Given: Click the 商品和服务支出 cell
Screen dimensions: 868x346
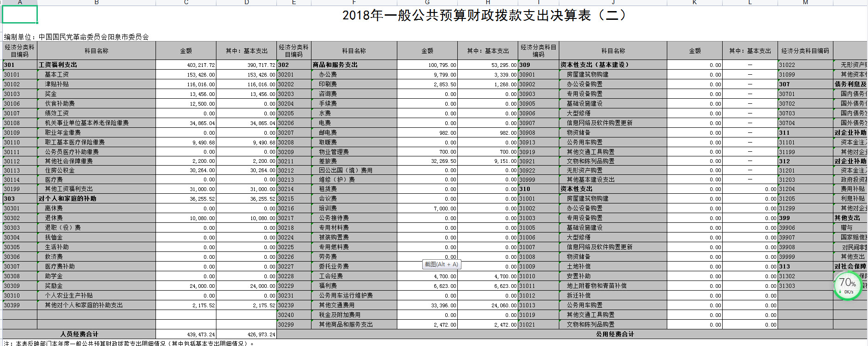Looking at the screenshot, I should click(x=354, y=65).
